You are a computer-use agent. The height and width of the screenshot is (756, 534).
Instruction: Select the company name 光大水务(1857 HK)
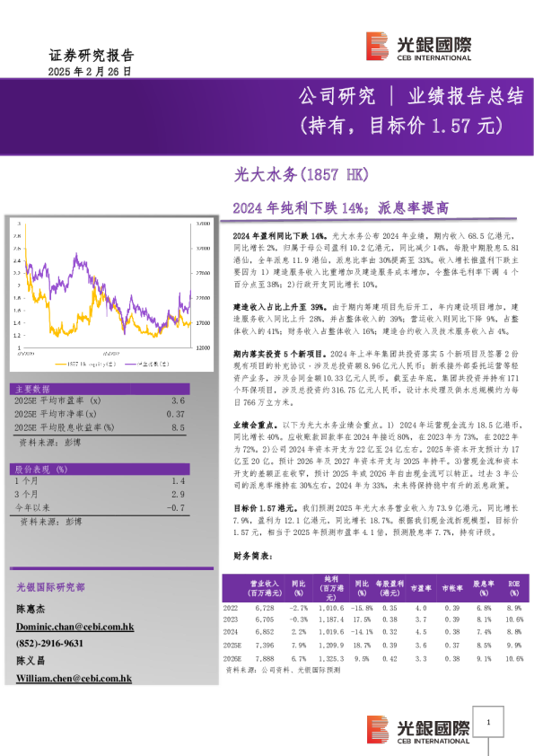302,174
